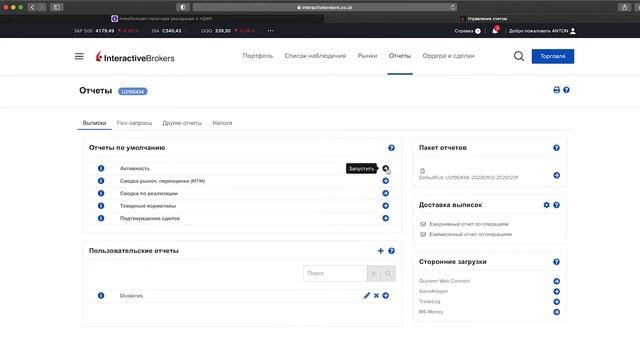640x360 pixels.
Task: Show info for Сводка рыноч. переоценки (MTM)
Action: pyautogui.click(x=101, y=181)
